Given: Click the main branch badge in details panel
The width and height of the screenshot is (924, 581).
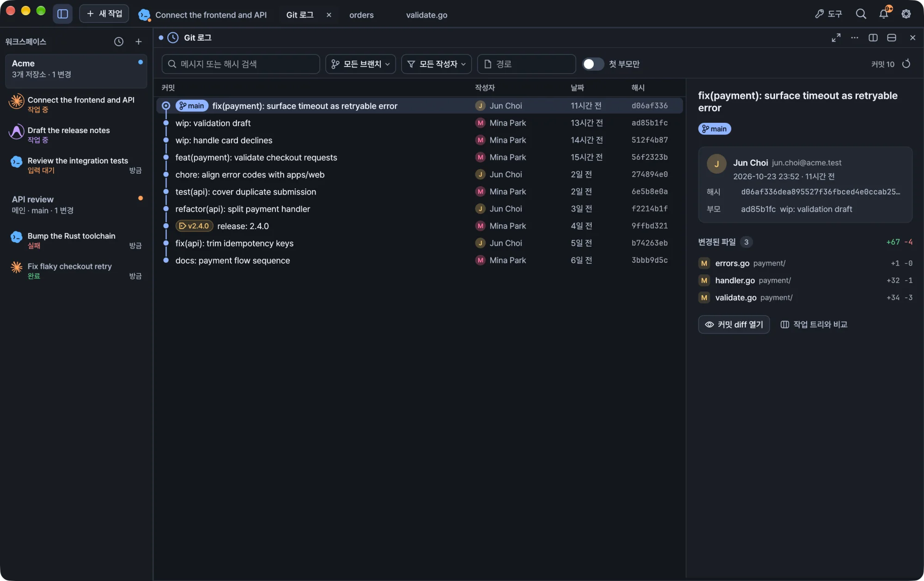Looking at the screenshot, I should click(x=714, y=129).
